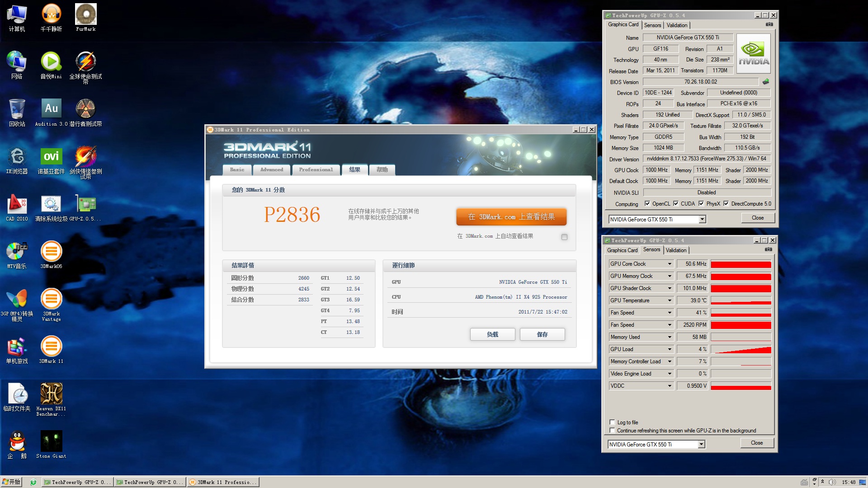Click Close button in GPU-Z Sensors window

click(x=757, y=443)
